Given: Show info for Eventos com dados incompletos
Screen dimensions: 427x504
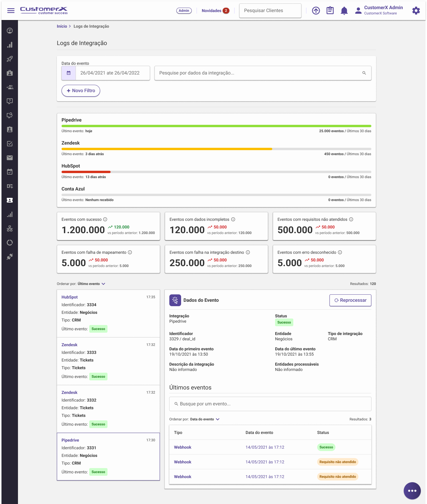Looking at the screenshot, I should pos(233,219).
